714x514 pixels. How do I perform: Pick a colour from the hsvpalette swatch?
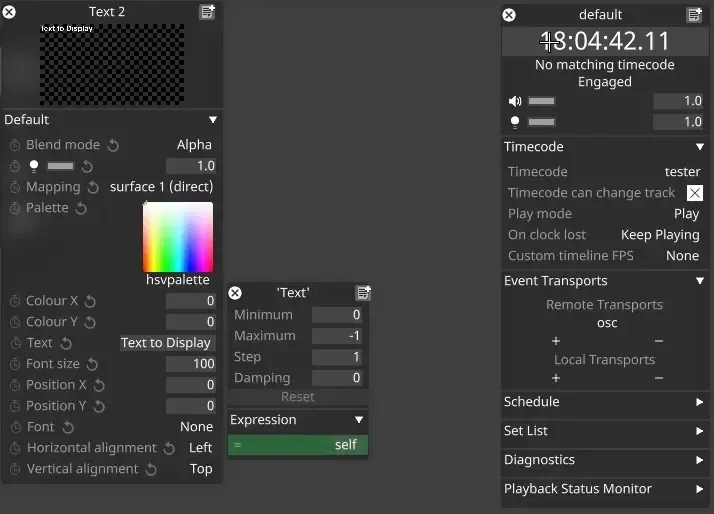click(178, 237)
